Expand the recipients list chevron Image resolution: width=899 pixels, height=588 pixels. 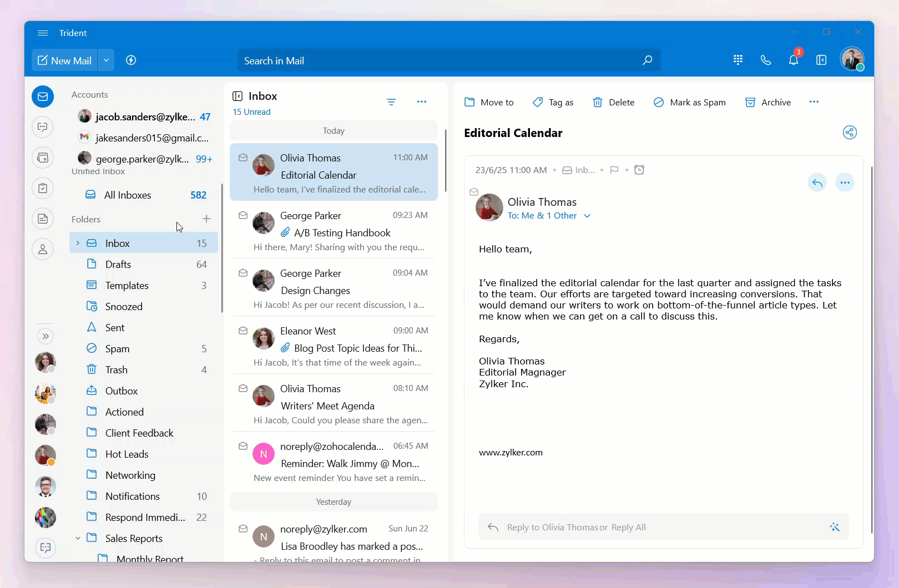coord(587,216)
